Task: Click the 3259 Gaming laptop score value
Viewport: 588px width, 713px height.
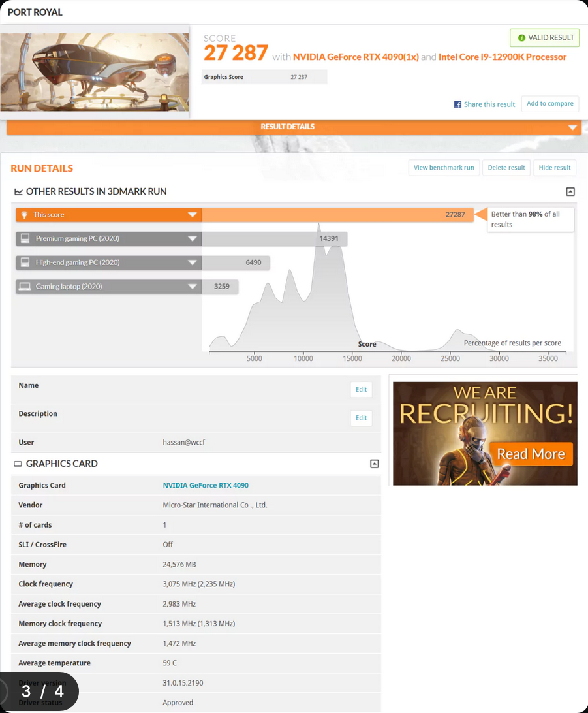Action: coord(222,287)
